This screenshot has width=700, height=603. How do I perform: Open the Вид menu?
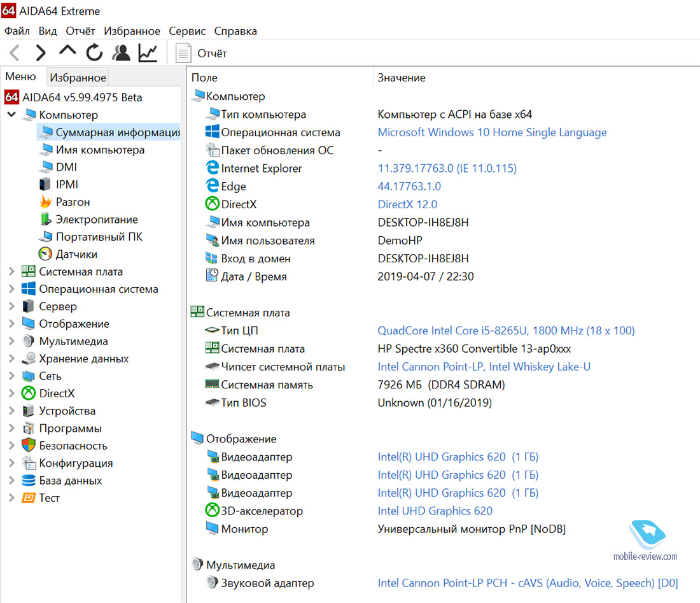pyautogui.click(x=47, y=31)
